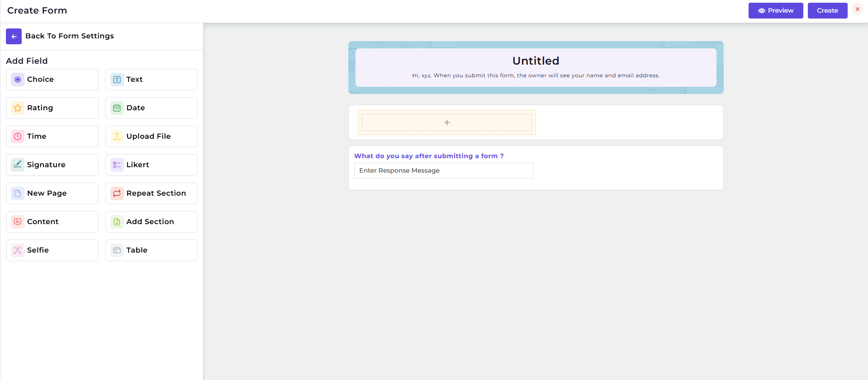The width and height of the screenshot is (868, 380).
Task: Add a Time field label
Action: pyautogui.click(x=37, y=136)
